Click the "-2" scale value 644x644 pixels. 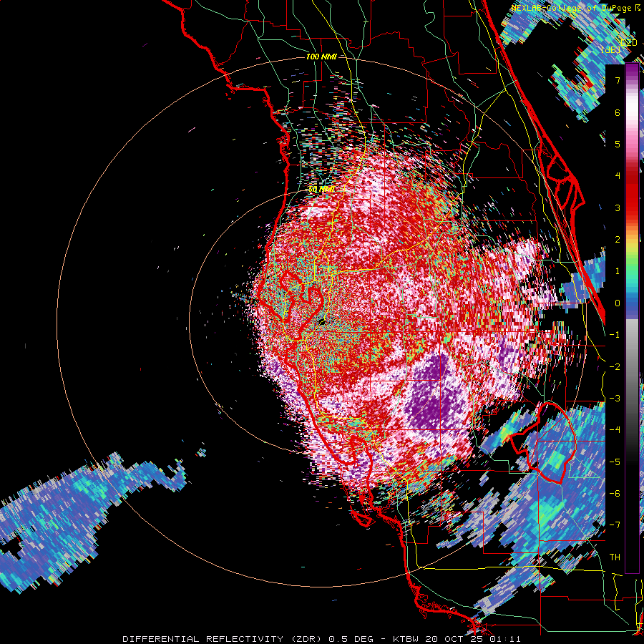pos(615,366)
